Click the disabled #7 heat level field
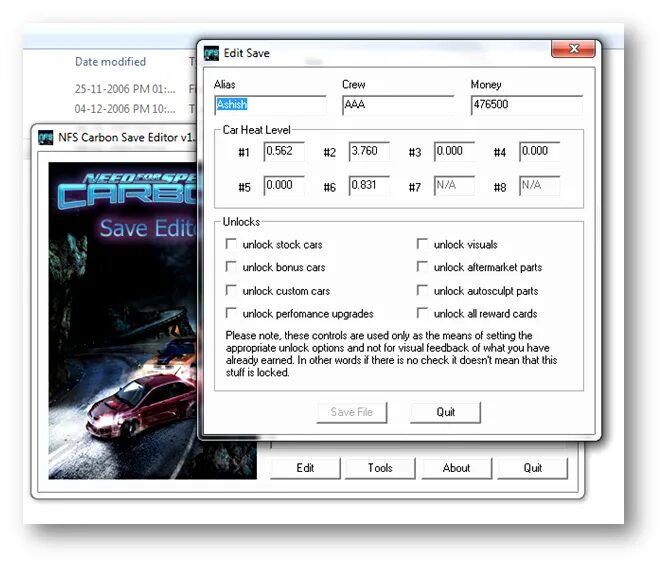 point(454,185)
